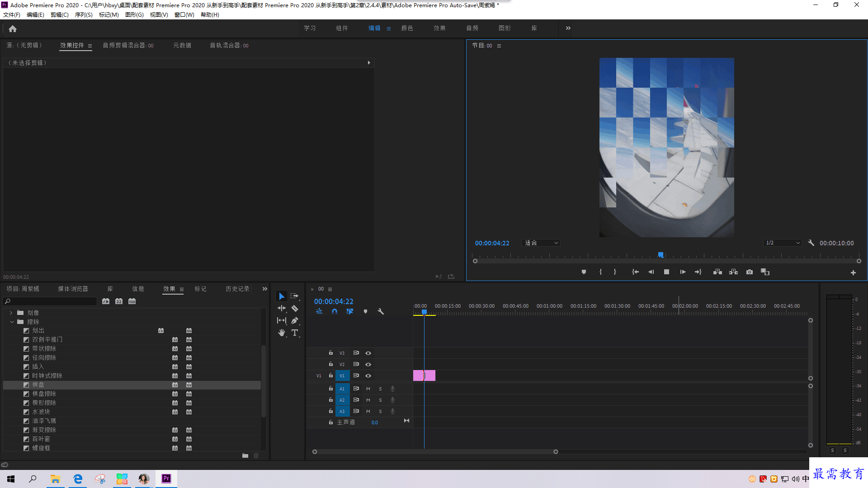Open the 文件(F) menu

[x=12, y=15]
